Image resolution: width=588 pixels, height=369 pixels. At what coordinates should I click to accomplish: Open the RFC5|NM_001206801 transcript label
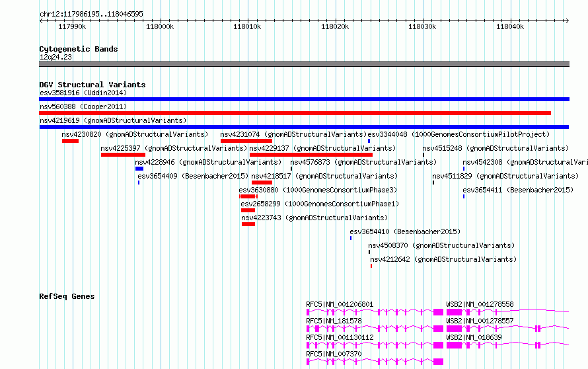click(340, 304)
